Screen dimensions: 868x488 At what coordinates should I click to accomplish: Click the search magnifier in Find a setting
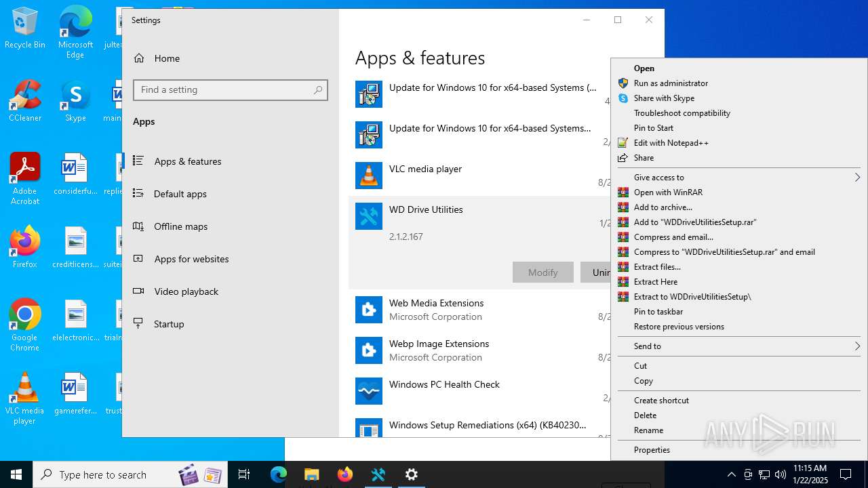(x=318, y=89)
